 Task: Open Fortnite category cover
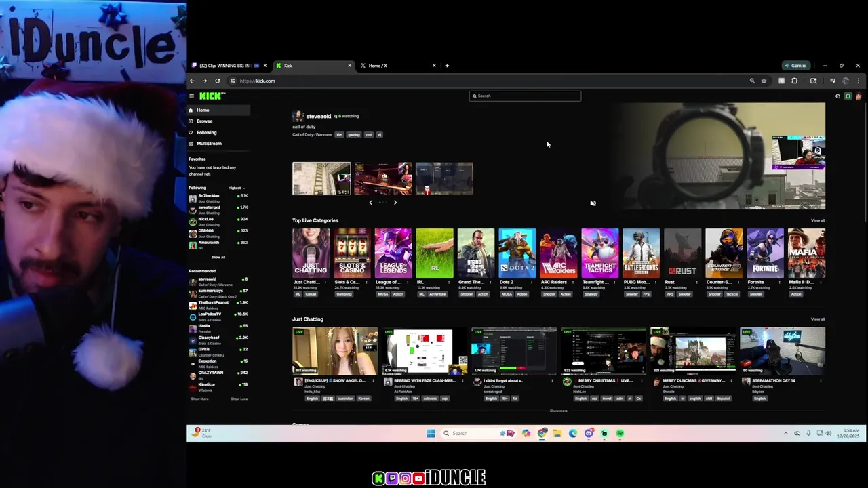pyautogui.click(x=765, y=253)
